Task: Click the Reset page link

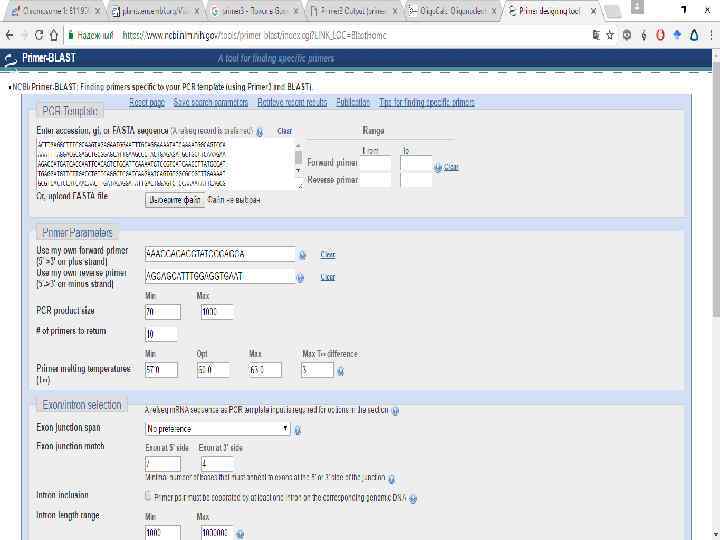Action: click(147, 102)
